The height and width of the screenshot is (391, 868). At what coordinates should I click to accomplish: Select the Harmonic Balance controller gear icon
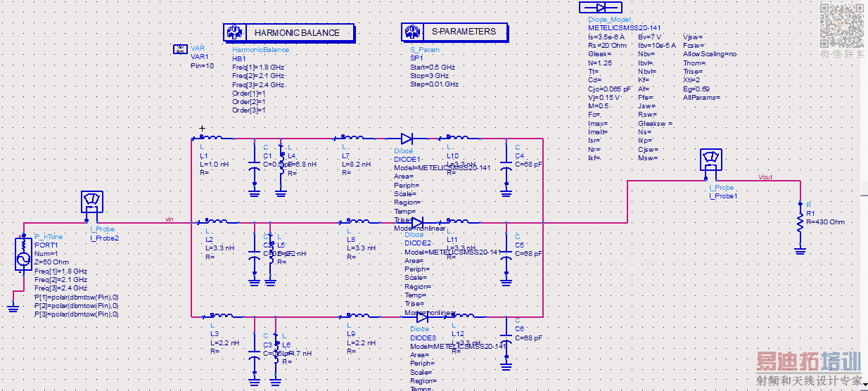click(x=234, y=32)
